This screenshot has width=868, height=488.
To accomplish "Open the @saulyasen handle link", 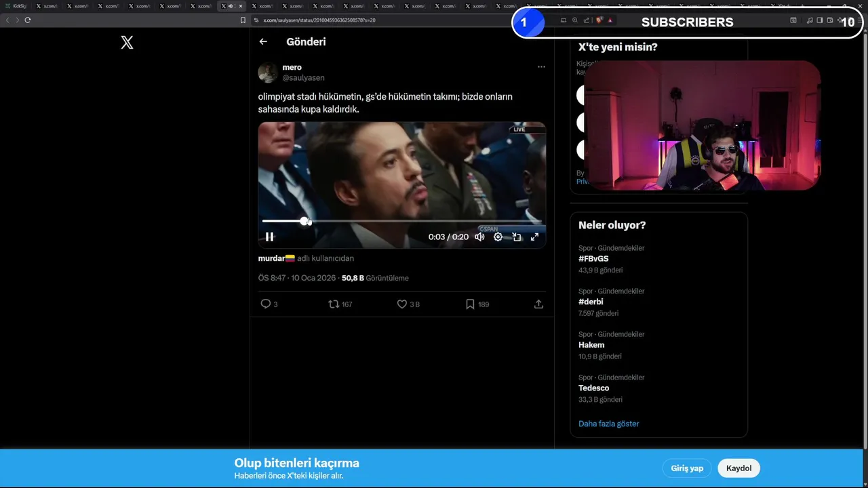I will [303, 78].
